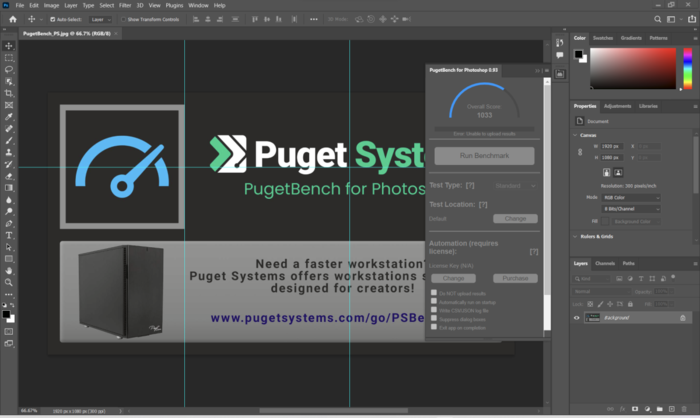
Task: Enable Show Transform Controls checkbox
Action: (123, 20)
